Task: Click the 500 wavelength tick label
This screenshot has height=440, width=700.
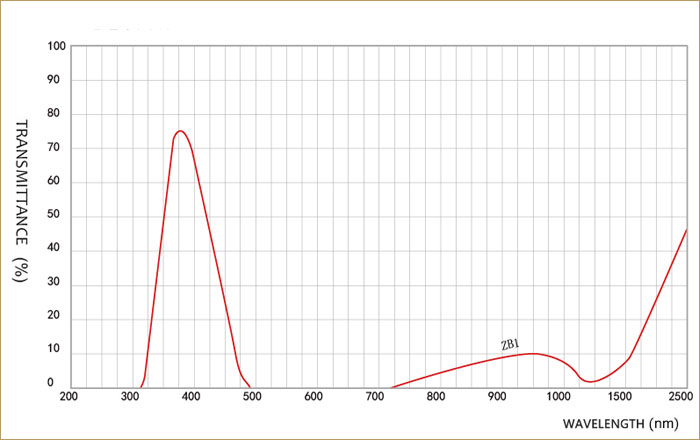Action: point(252,398)
